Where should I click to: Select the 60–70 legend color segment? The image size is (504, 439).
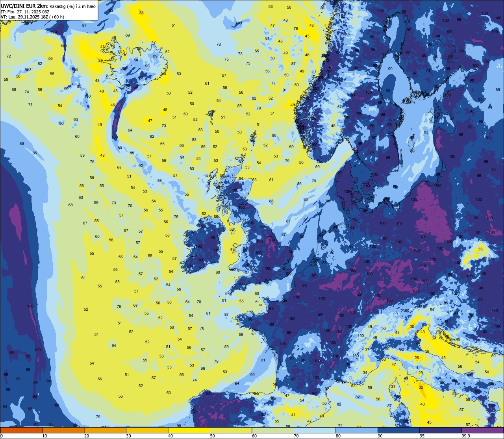click(273, 430)
